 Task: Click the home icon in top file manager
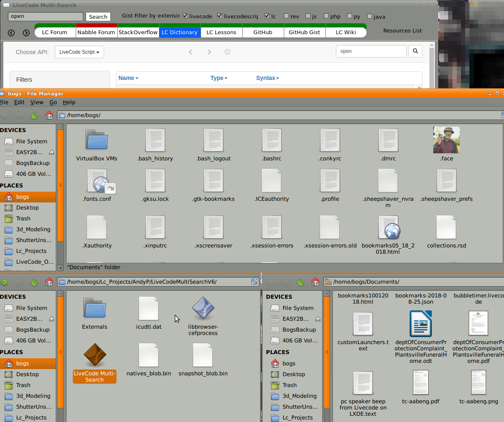49,115
